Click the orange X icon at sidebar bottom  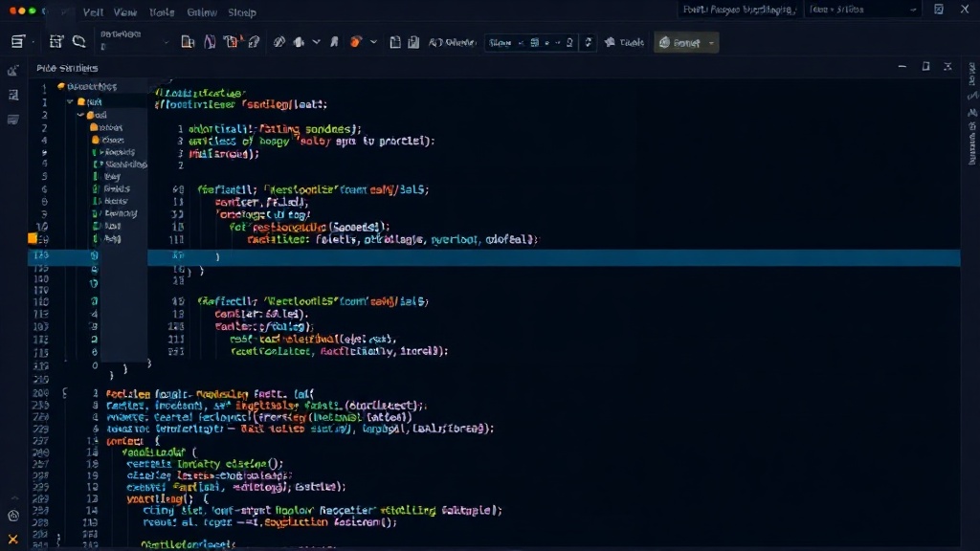[x=12, y=539]
